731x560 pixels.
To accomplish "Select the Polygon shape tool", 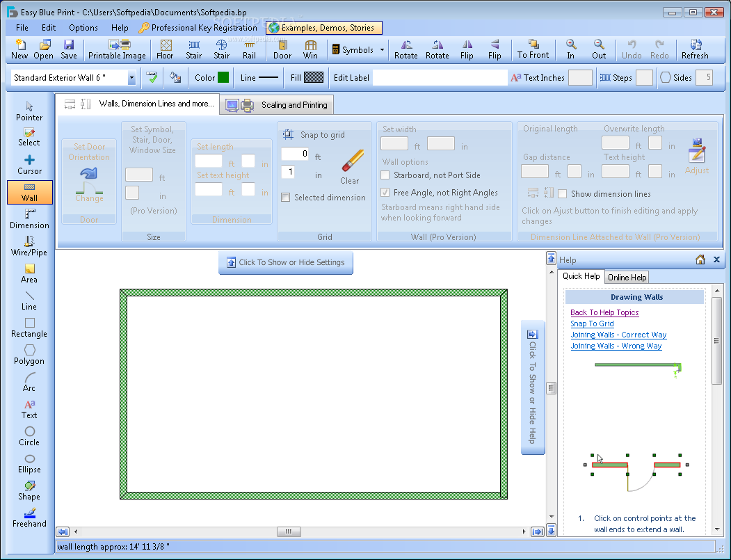I will click(x=29, y=354).
